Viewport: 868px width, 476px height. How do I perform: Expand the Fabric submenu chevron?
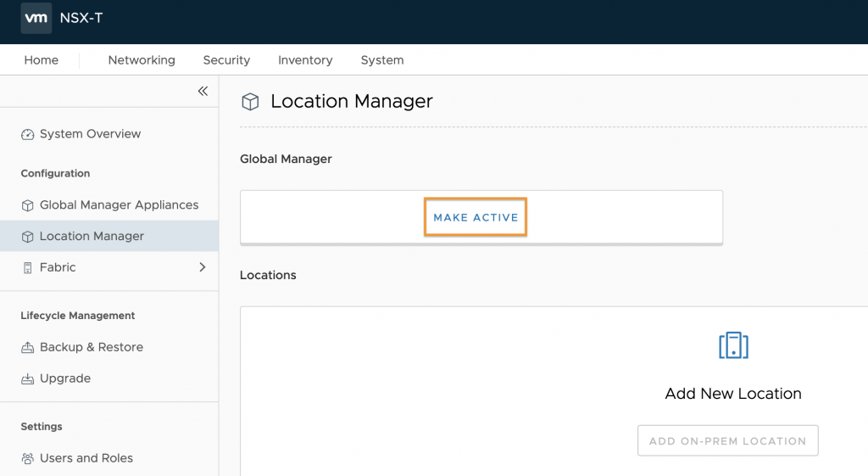(202, 267)
